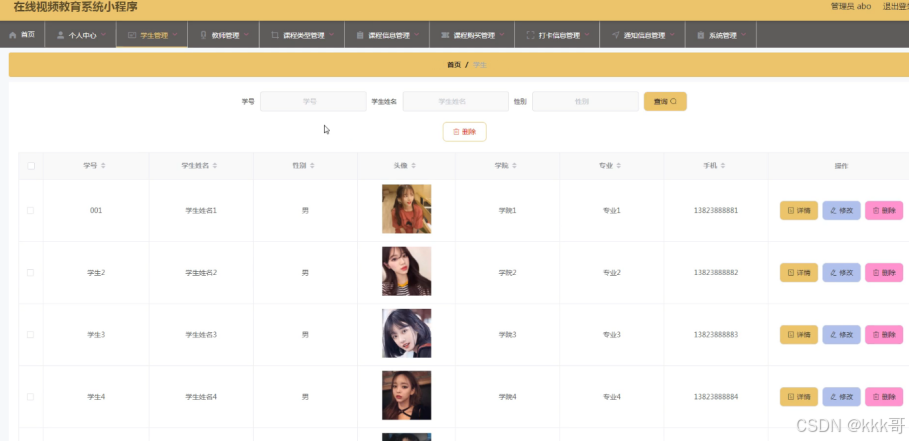Click phone number 13823888881
This screenshot has width=909, height=441.
(x=716, y=210)
